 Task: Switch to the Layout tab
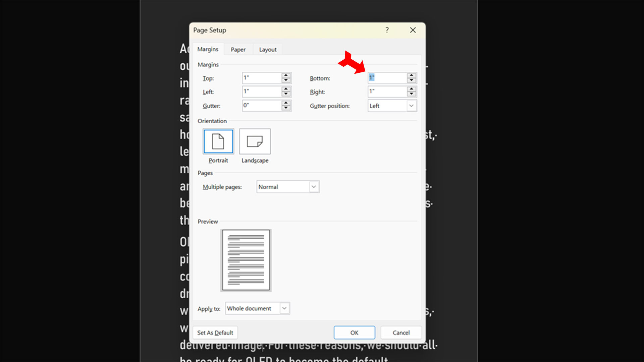click(268, 50)
